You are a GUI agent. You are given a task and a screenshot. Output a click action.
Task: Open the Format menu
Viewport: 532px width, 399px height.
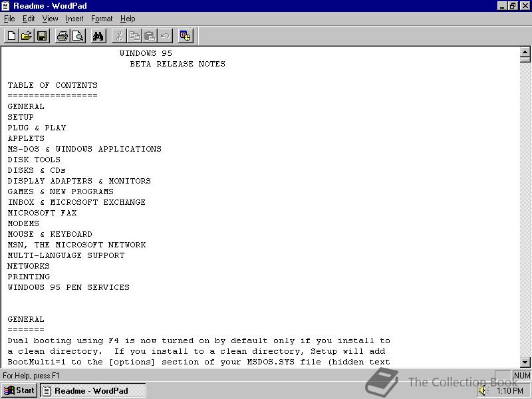click(x=102, y=19)
